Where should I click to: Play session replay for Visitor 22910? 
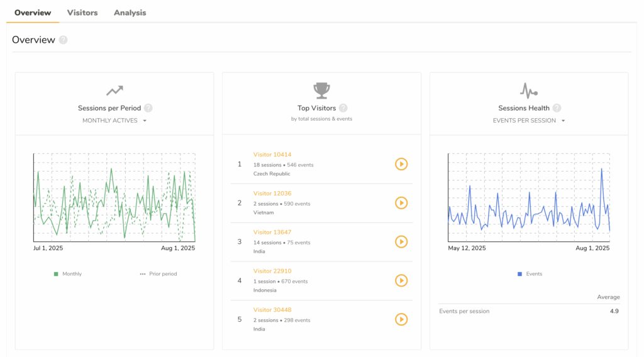(401, 280)
